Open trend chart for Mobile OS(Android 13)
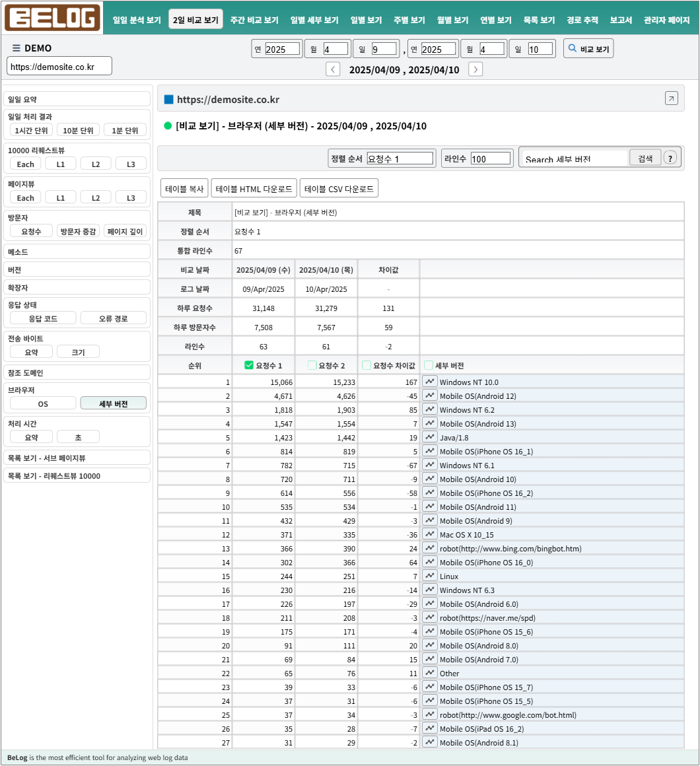Image resolution: width=700 pixels, height=766 pixels. (x=429, y=423)
